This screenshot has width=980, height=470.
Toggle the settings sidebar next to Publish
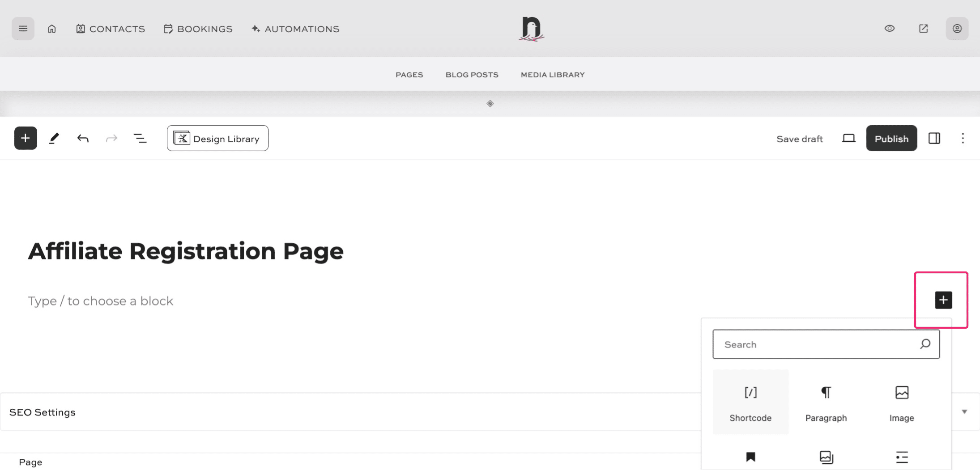pos(934,138)
